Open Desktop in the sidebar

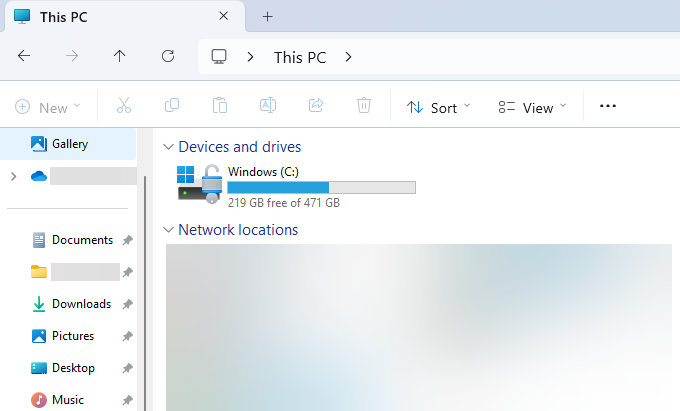[63, 368]
